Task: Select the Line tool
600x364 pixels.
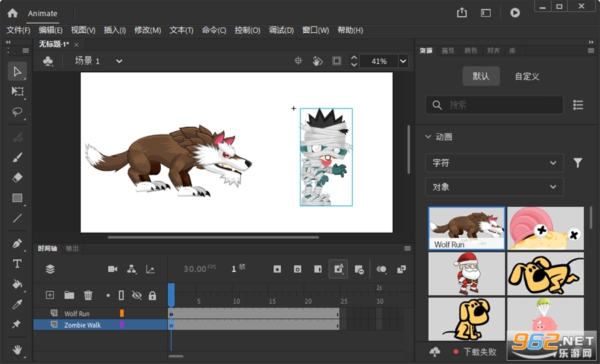Action: (x=17, y=218)
